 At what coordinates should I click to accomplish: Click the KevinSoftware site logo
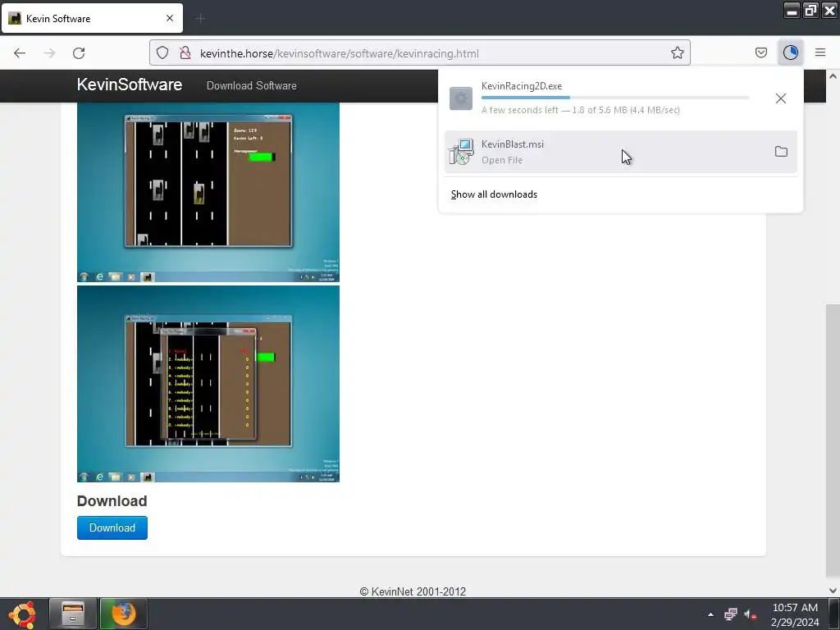click(x=129, y=84)
